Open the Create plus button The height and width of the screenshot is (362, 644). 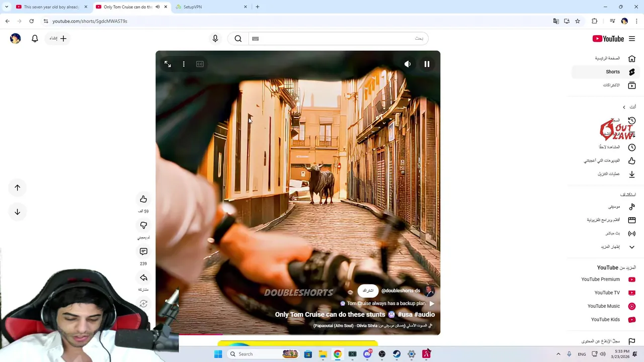[58, 39]
